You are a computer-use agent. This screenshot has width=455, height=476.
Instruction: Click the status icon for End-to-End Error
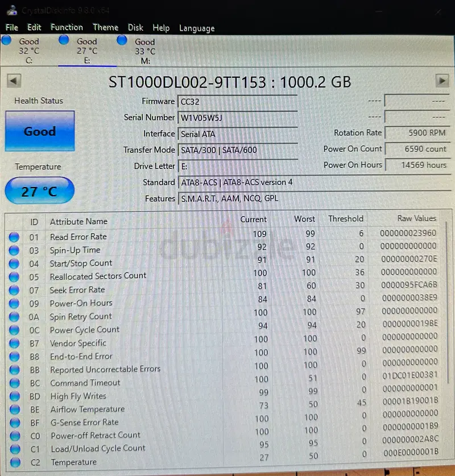tap(14, 357)
